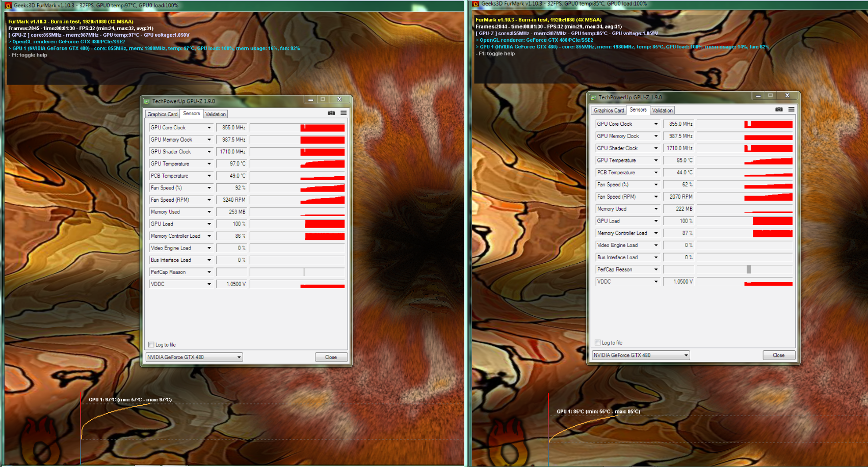Click the GPU Load history graph in right GPU-Z
The image size is (868, 467).
click(x=745, y=221)
